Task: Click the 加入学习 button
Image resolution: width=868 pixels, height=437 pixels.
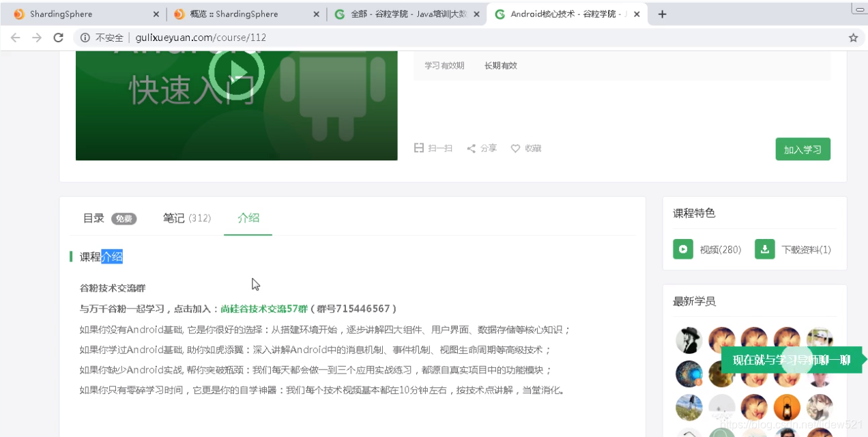Action: 802,149
